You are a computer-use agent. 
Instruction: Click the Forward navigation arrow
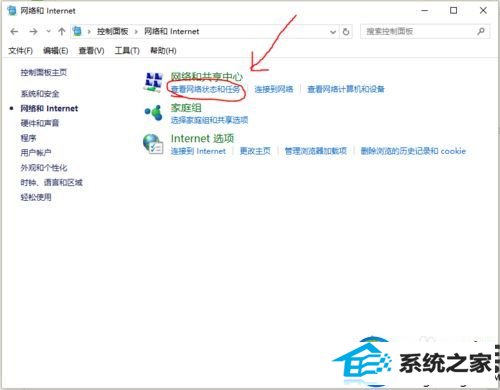tap(33, 32)
